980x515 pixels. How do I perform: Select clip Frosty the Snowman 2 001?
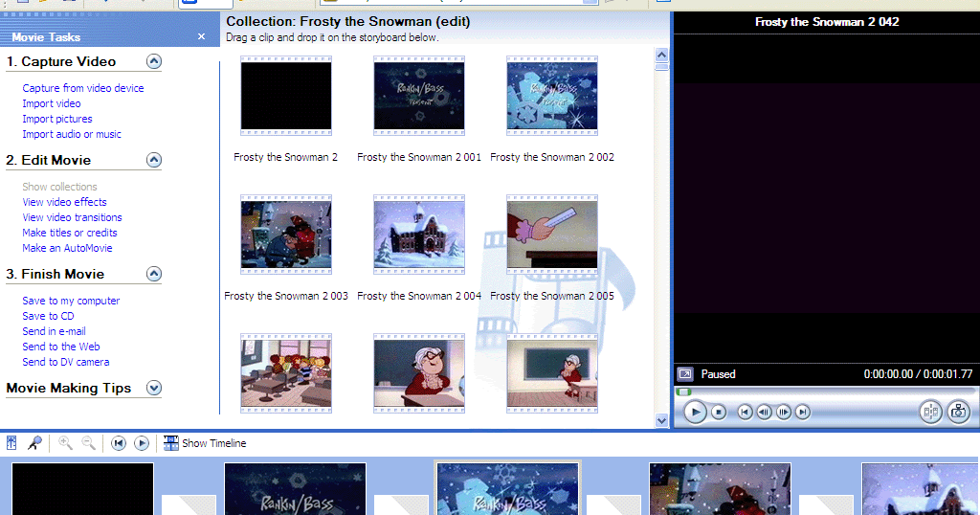point(419,96)
